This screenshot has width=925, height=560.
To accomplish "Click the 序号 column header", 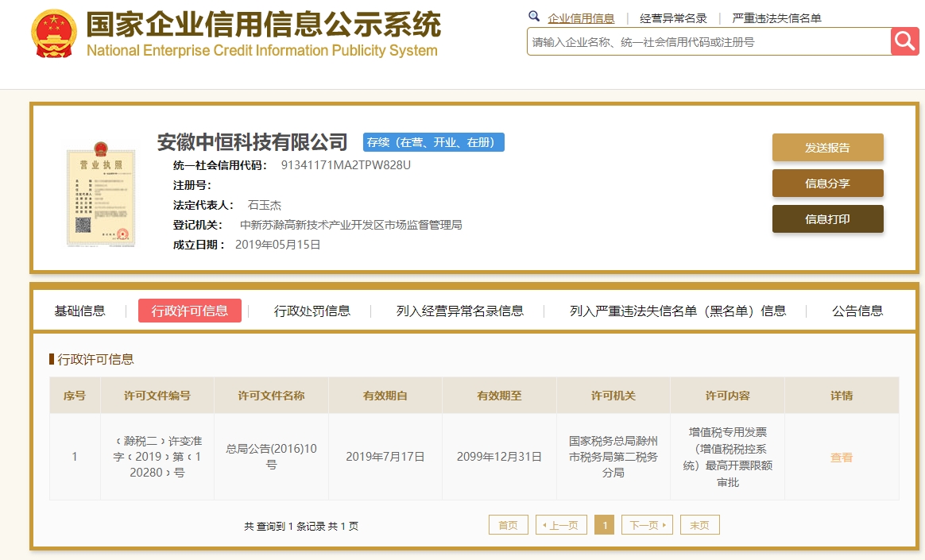I will [x=75, y=396].
